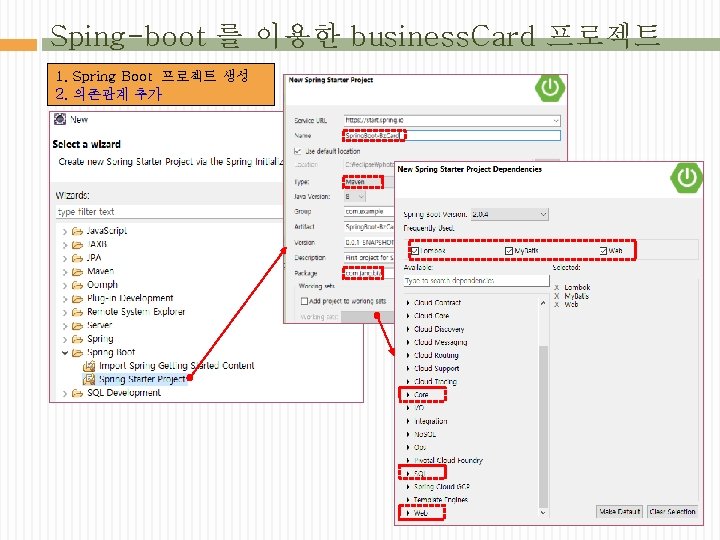Click the Maven folder icon in wizard list
Screen dimensions: 720x540
pyautogui.click(x=77, y=272)
